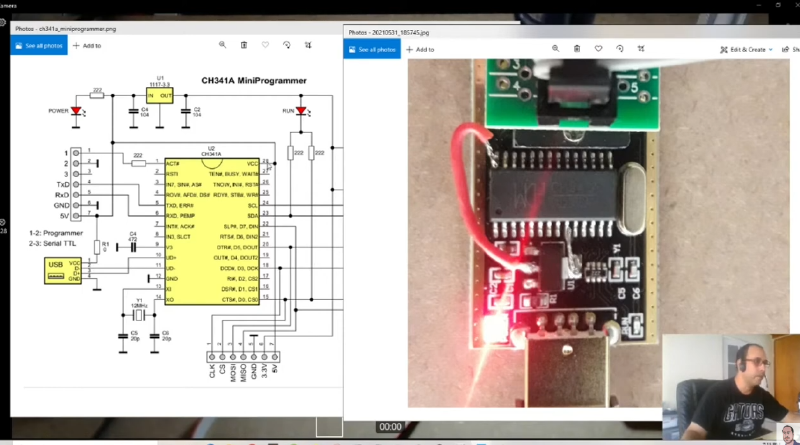Click the Share button in 20210531 window
Screen dimensions: 800x445
791,50
